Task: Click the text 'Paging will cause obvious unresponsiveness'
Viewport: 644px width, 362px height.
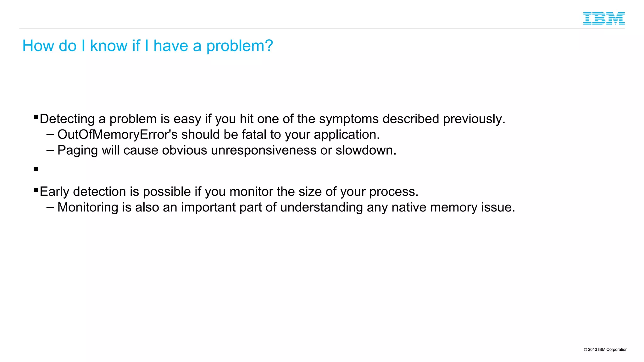Action: coord(187,150)
